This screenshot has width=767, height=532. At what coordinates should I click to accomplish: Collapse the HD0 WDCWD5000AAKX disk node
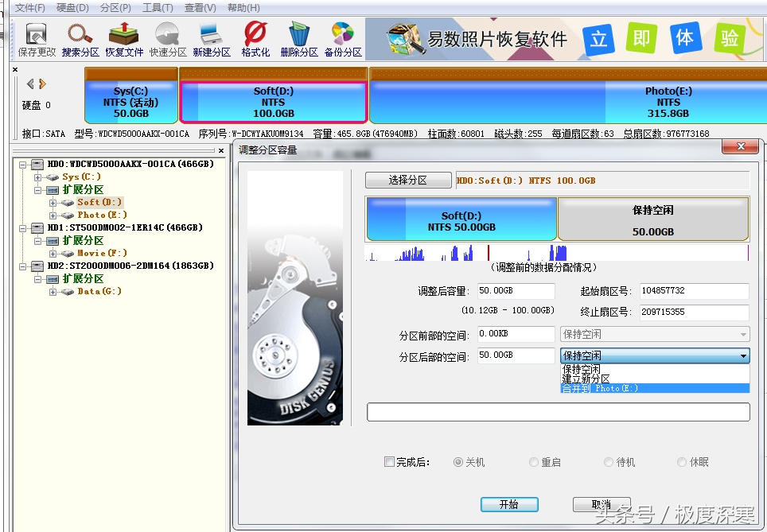[22, 165]
